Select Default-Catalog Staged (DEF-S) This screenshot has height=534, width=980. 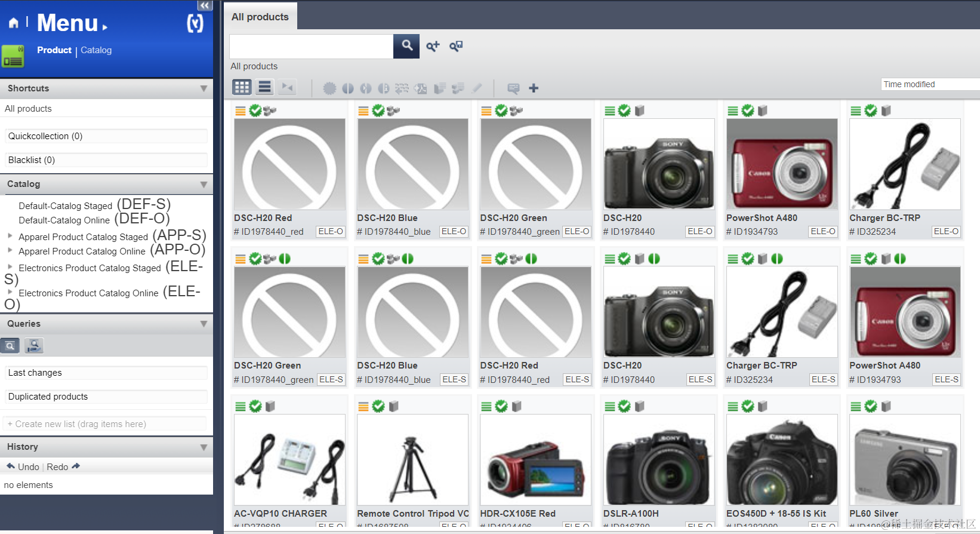94,205
